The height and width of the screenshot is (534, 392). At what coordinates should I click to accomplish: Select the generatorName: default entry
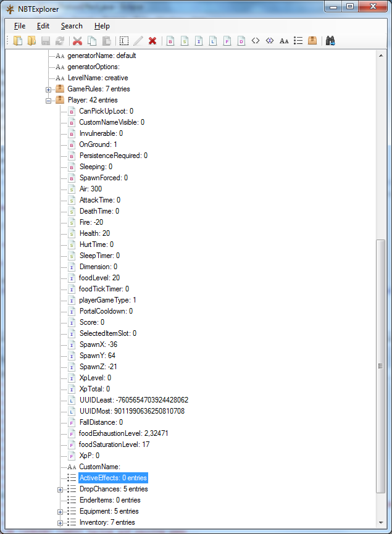tap(101, 56)
